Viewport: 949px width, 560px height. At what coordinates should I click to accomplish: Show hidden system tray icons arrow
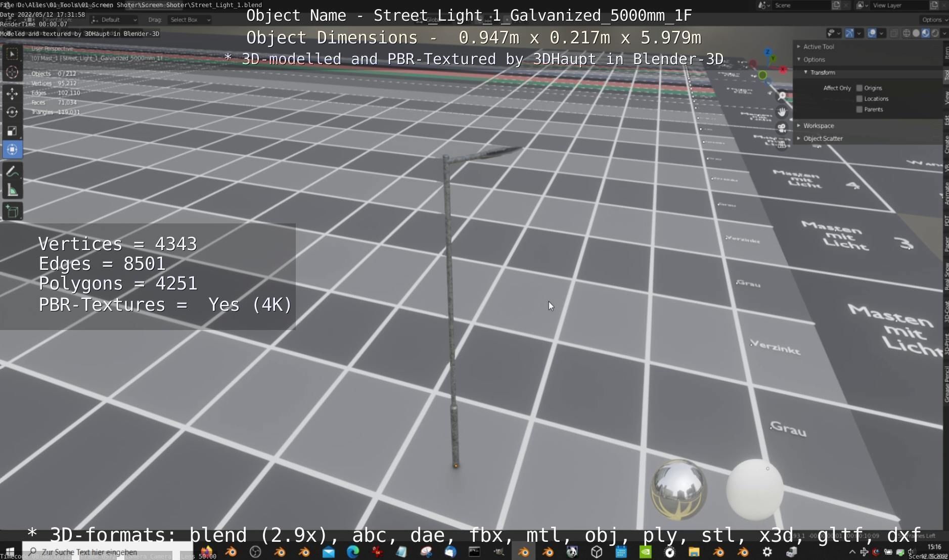(x=852, y=552)
